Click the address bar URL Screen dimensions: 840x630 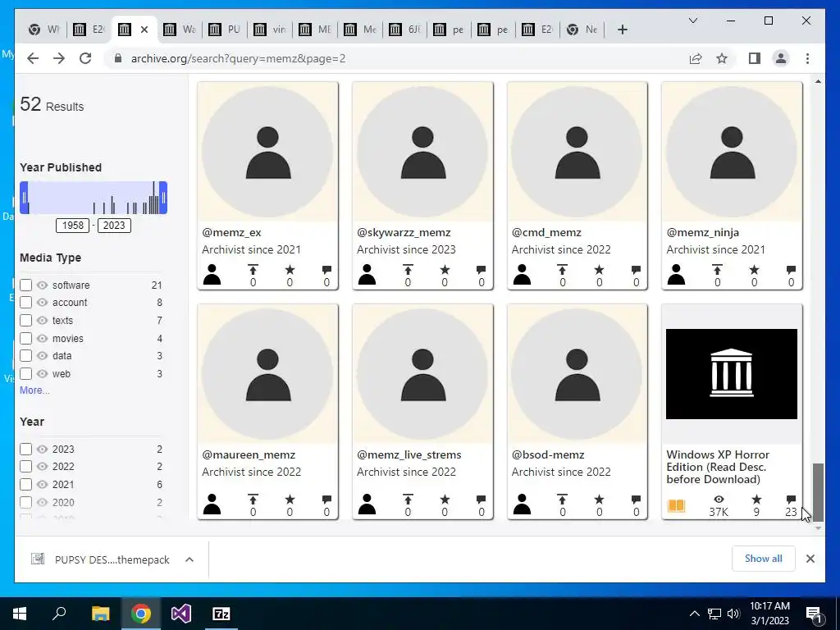coord(239,58)
